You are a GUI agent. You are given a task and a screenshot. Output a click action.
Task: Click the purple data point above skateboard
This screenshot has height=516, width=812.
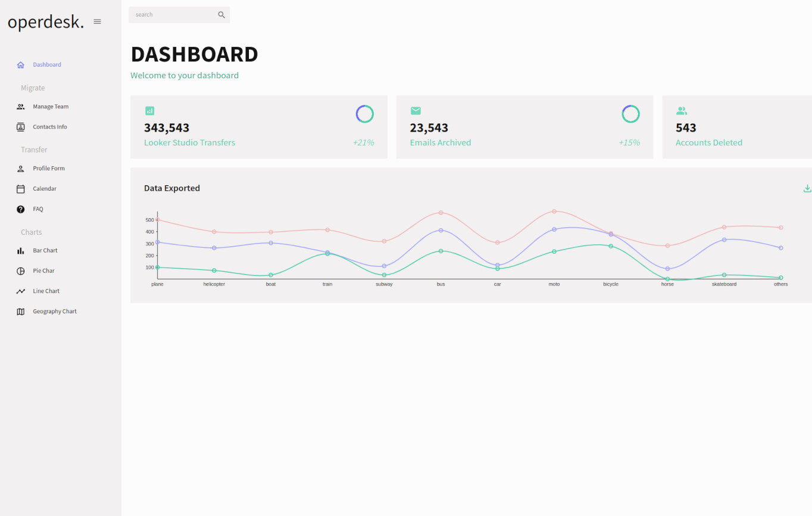coord(724,240)
